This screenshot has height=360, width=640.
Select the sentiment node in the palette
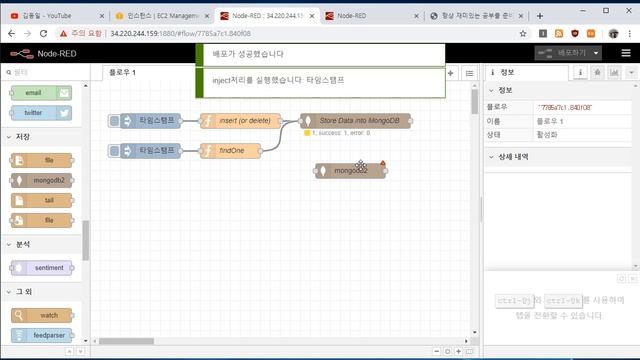pos(41,268)
